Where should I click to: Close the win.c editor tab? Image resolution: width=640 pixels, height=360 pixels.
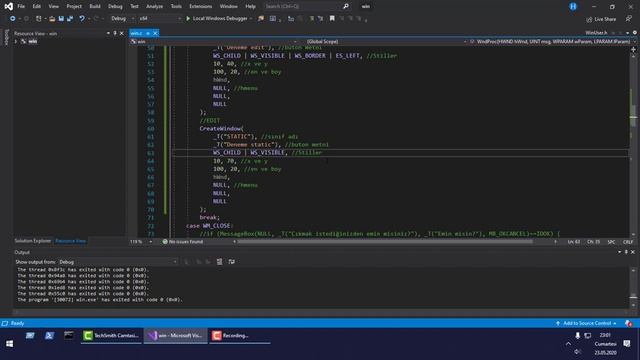pos(155,33)
